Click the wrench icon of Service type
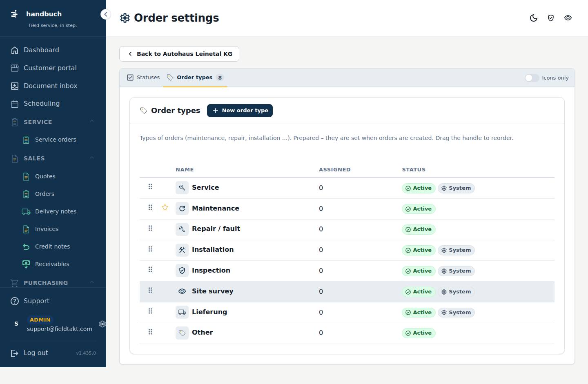This screenshot has width=588, height=384. coord(182,188)
